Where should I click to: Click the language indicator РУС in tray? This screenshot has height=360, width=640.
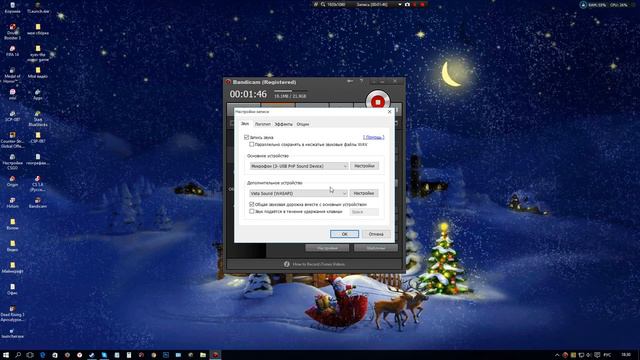coord(607,355)
